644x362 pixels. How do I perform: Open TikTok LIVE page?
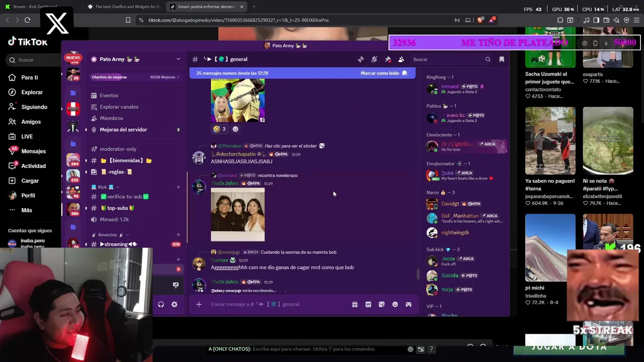tap(27, 136)
